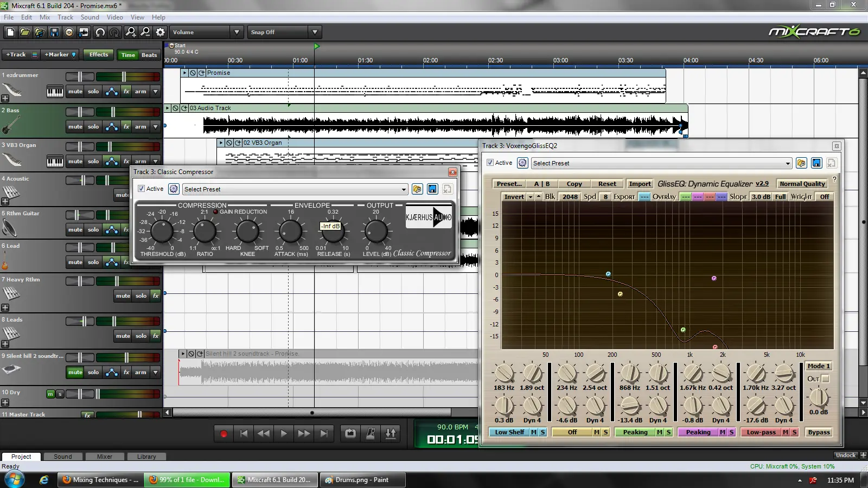Switch to the Library tab
The image size is (868, 488).
(x=146, y=457)
